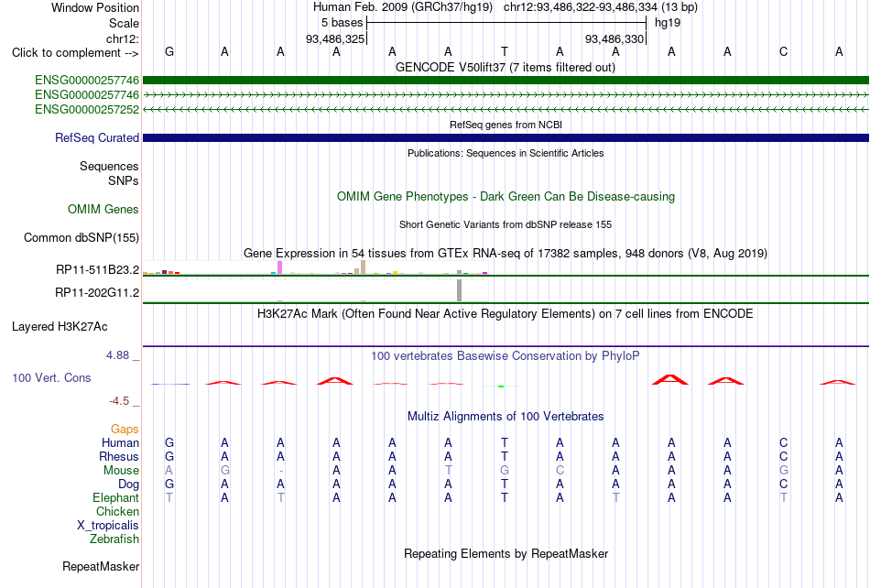The width and height of the screenshot is (870, 588).
Task: Select the Chicken species label
Action: [117, 511]
